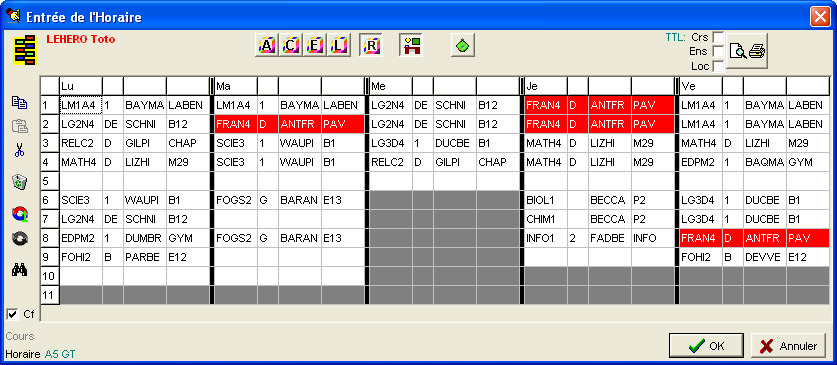Click the Annuler button

click(x=788, y=346)
